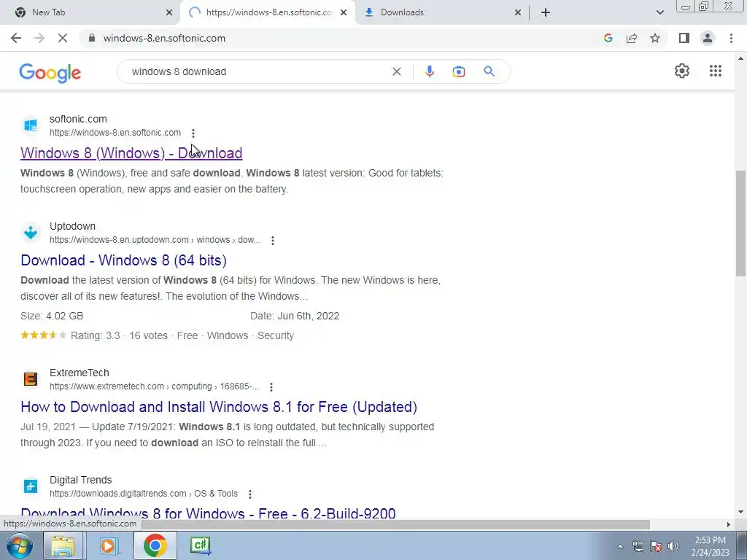
Task: Open more options for softonic.com result
Action: (193, 133)
